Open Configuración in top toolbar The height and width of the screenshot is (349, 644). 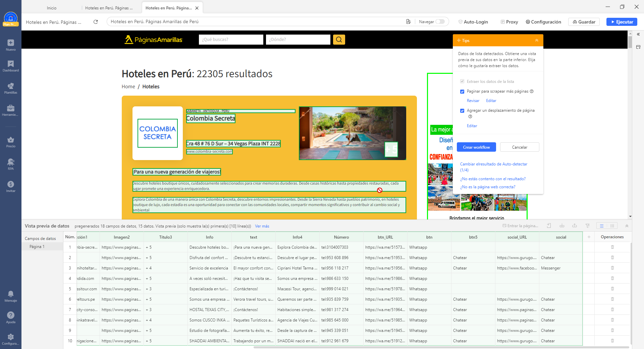tap(543, 22)
